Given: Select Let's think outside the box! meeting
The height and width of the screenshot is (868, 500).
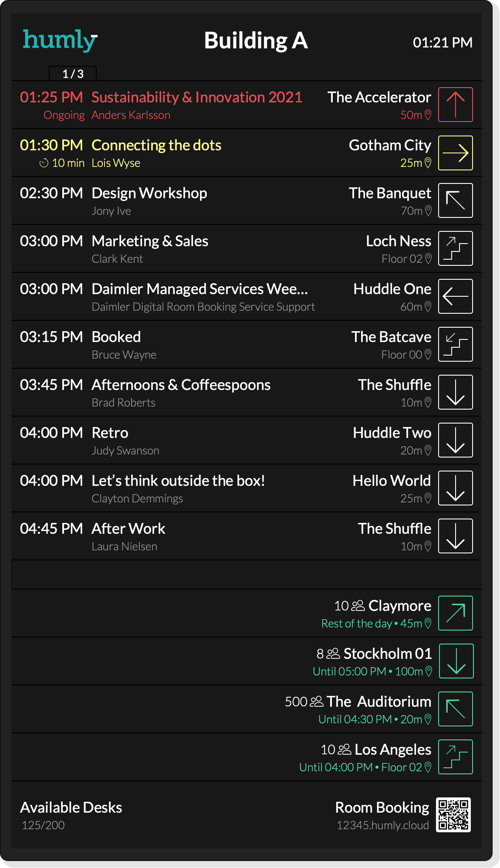Looking at the screenshot, I should (x=178, y=481).
